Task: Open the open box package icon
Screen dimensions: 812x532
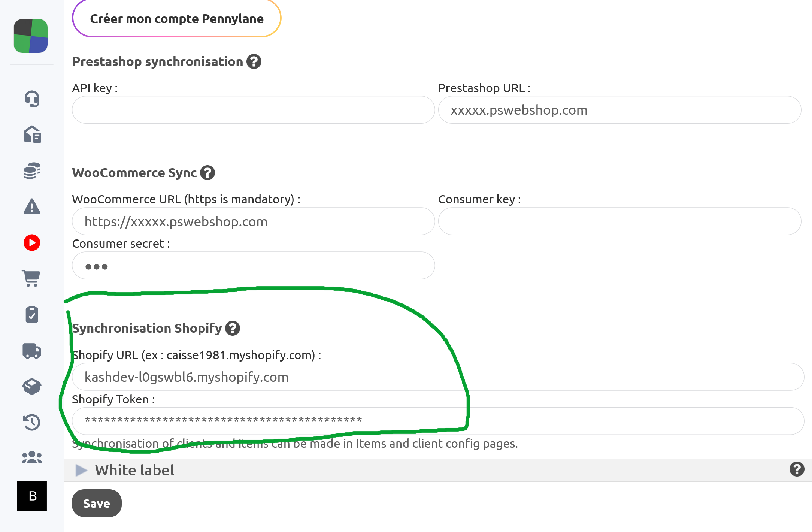Action: pyautogui.click(x=32, y=386)
